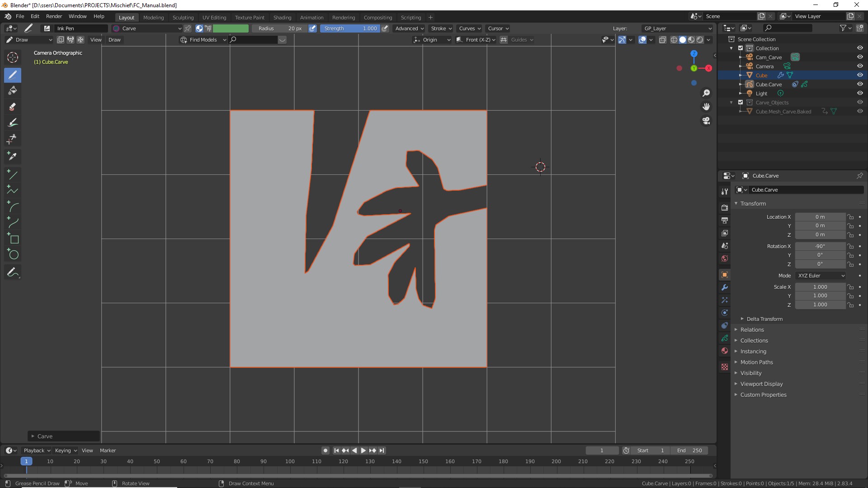Select the Erase tool
This screenshot has height=488, width=868.
[13, 107]
